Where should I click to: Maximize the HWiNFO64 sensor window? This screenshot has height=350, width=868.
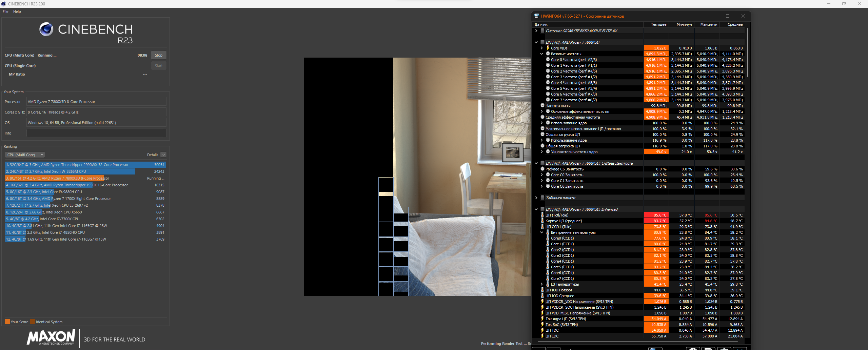click(x=727, y=16)
